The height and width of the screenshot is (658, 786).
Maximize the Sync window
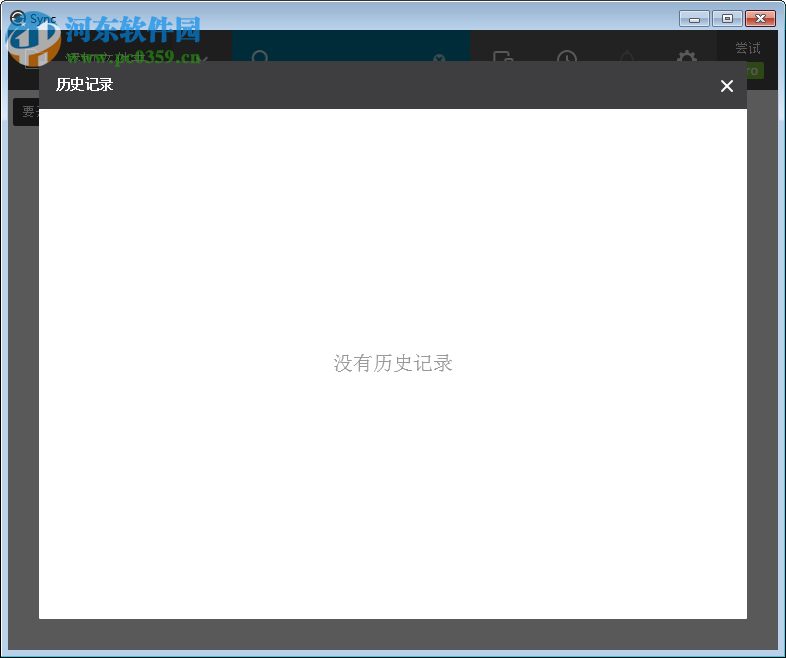(x=727, y=19)
